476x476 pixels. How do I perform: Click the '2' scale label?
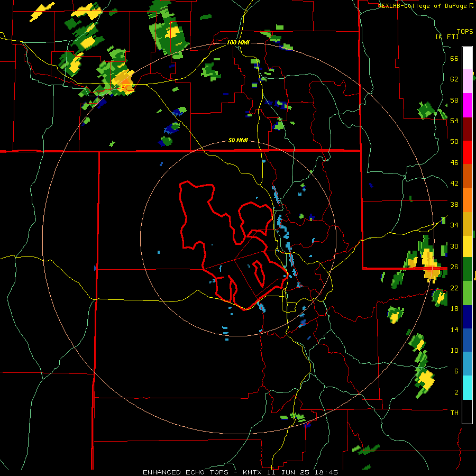tap(456, 392)
